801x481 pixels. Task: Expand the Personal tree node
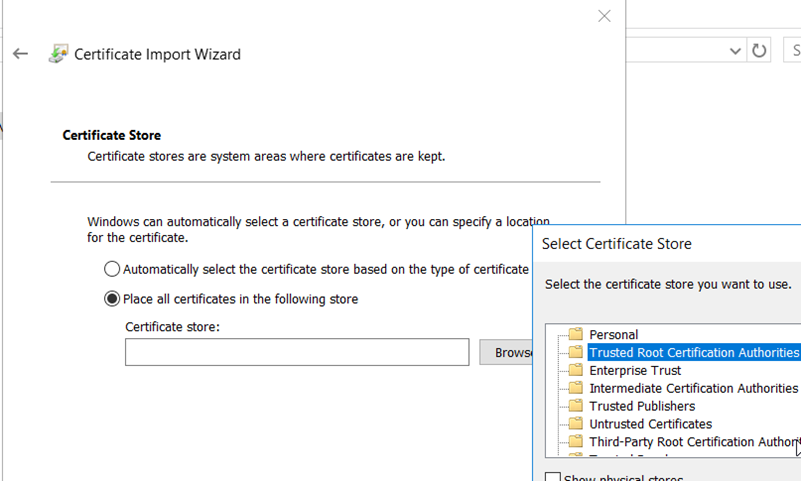pos(558,335)
